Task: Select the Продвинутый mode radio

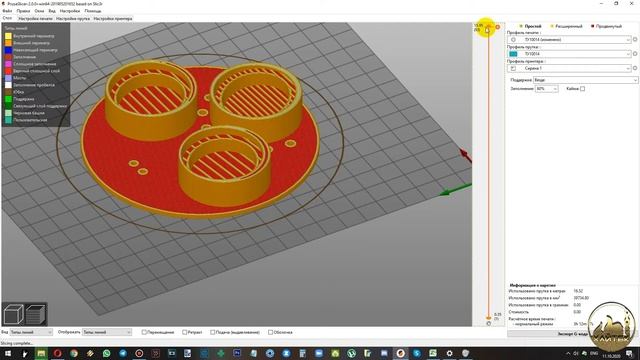Action: [593, 26]
